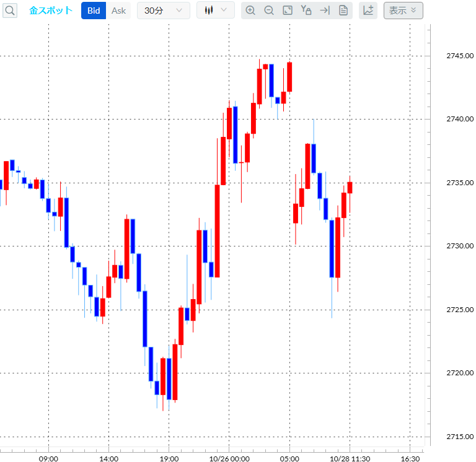Open the candlestick chart type dropdown

click(216, 10)
